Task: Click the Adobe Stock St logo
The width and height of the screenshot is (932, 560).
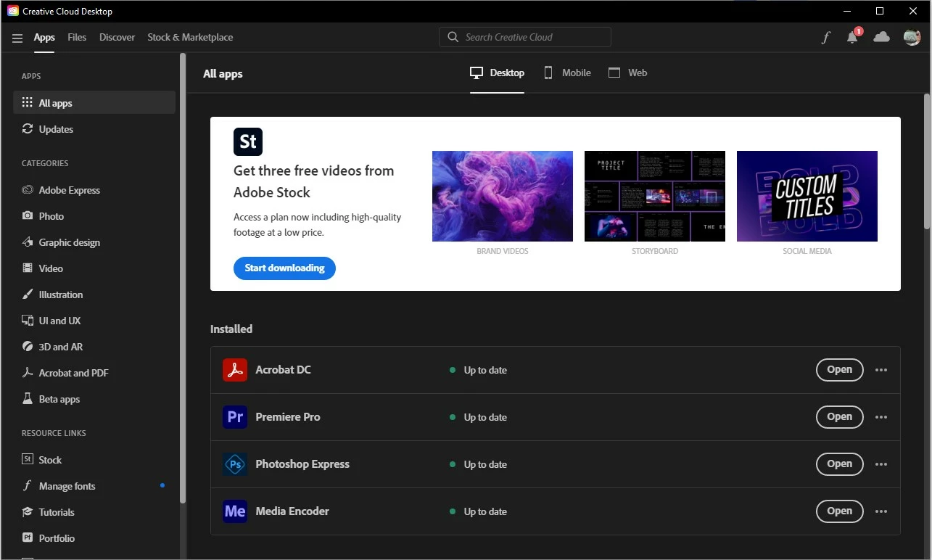Action: click(248, 141)
